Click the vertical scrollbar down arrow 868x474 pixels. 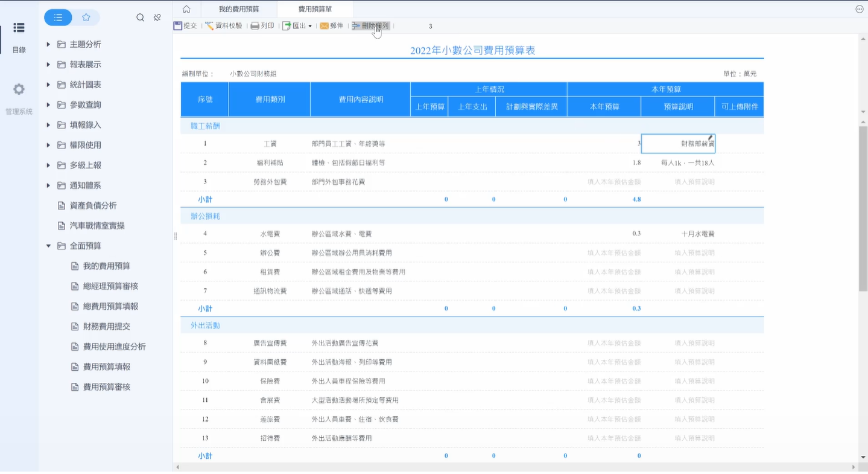coord(863,457)
